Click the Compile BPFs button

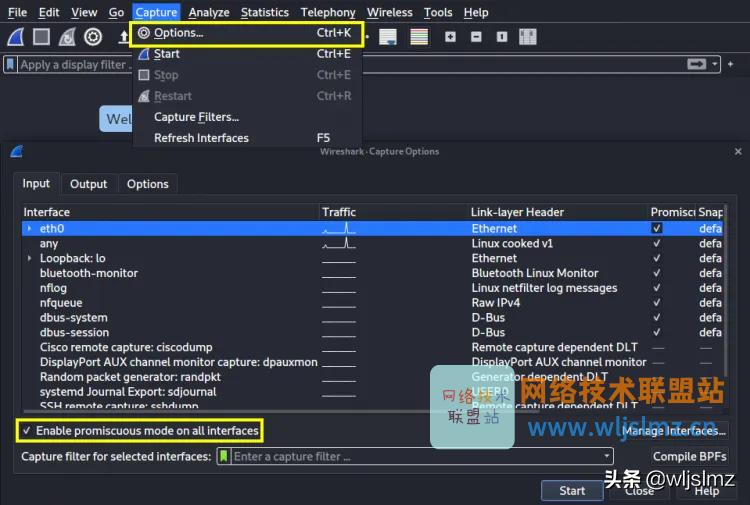[x=688, y=456]
